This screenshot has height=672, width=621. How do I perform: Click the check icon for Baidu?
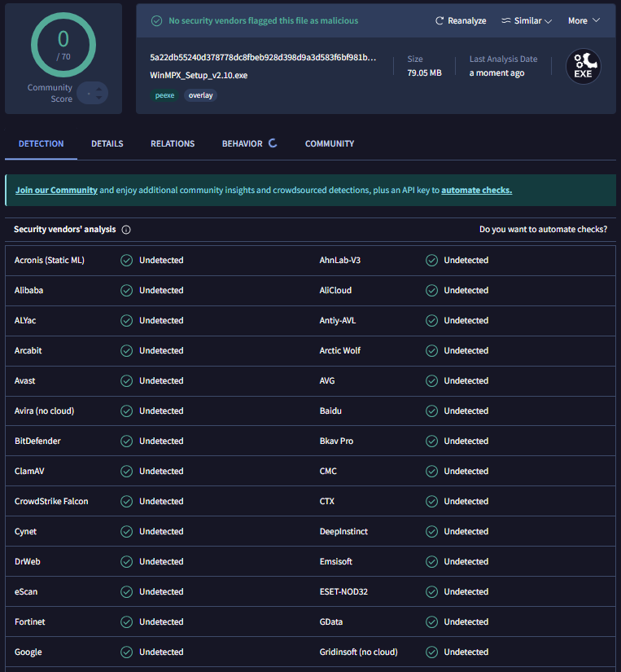pyautogui.click(x=431, y=411)
